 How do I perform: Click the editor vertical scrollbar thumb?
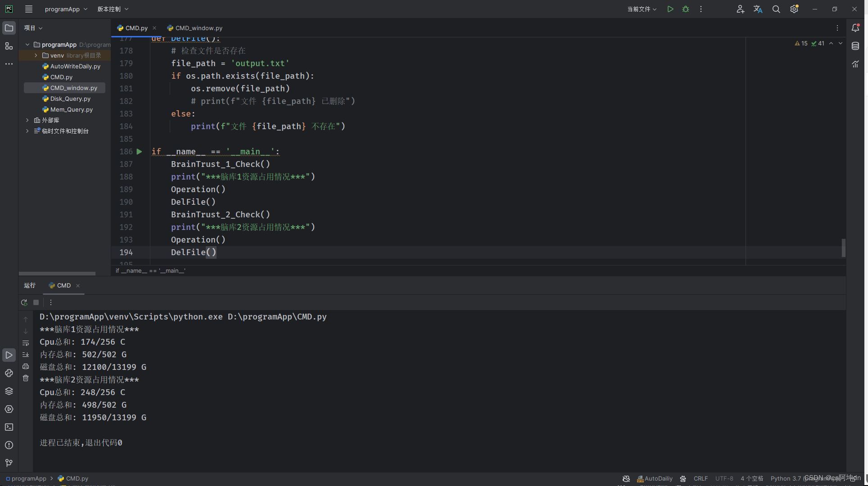(843, 248)
